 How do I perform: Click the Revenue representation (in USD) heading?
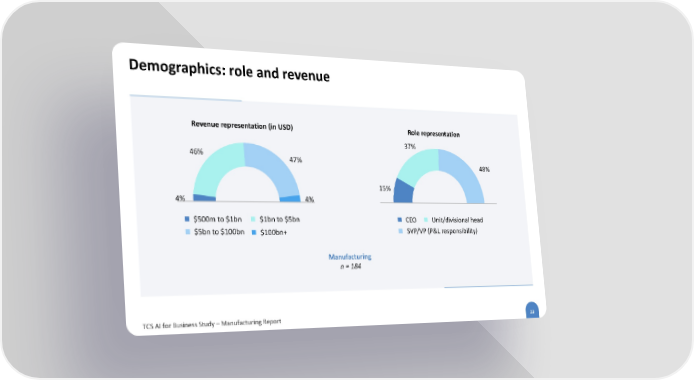click(x=242, y=126)
